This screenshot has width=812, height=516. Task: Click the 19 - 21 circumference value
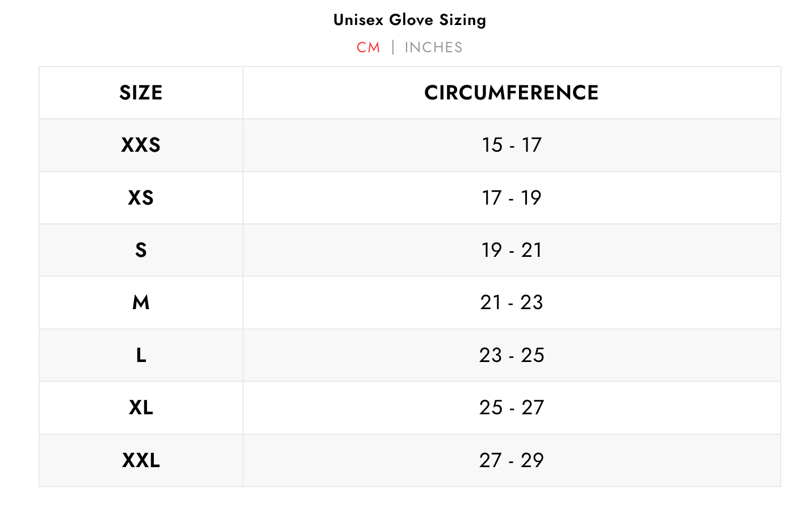click(x=511, y=250)
